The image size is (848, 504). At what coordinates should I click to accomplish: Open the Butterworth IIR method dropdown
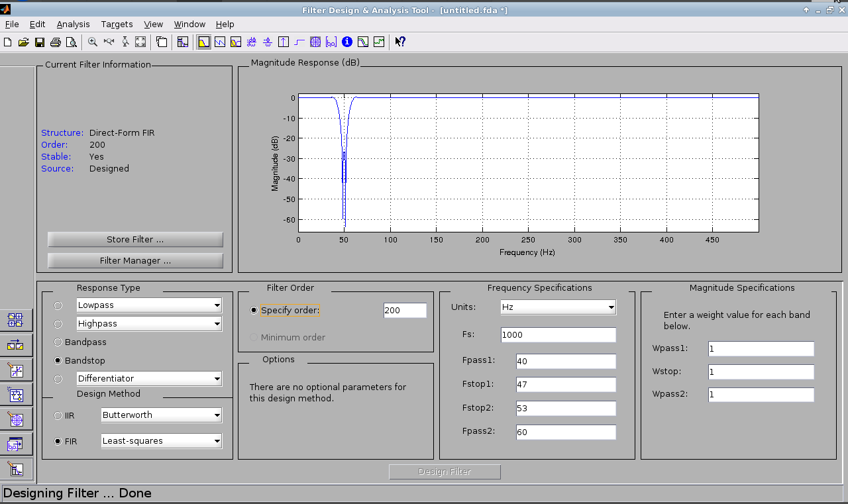162,415
